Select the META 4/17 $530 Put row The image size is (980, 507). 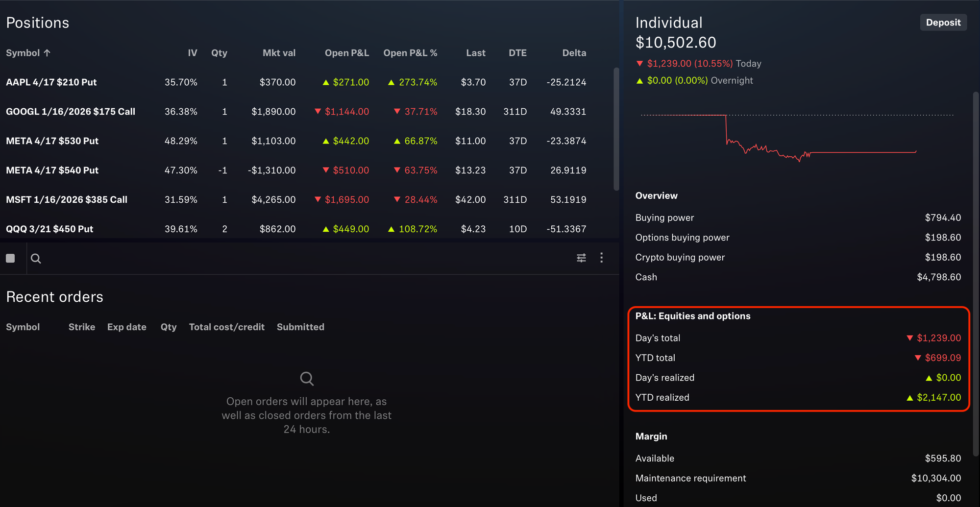(x=296, y=141)
